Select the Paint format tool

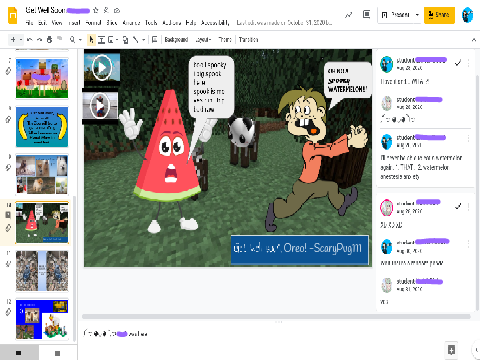[x=60, y=39]
